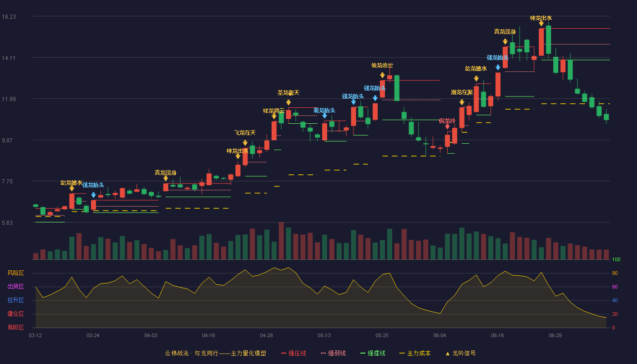Screen dimensions: 637x364
Task: Click the 出货区 zone label
Action: click(15, 287)
